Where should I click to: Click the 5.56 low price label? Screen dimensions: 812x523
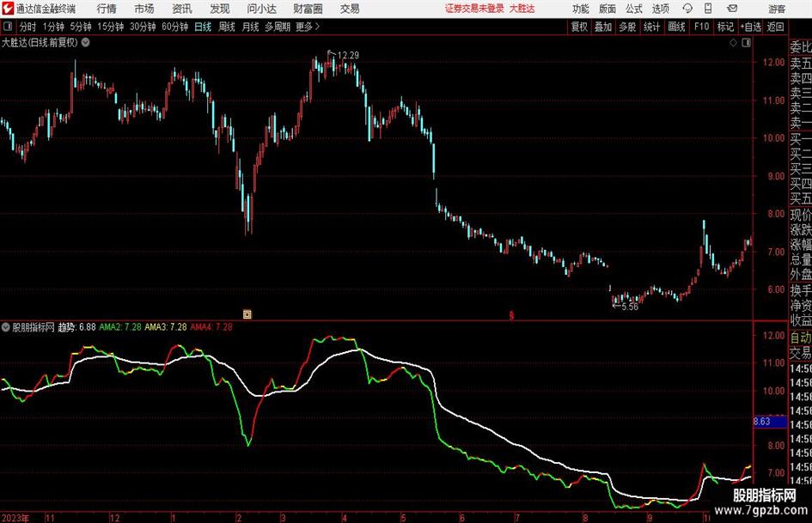(x=630, y=307)
